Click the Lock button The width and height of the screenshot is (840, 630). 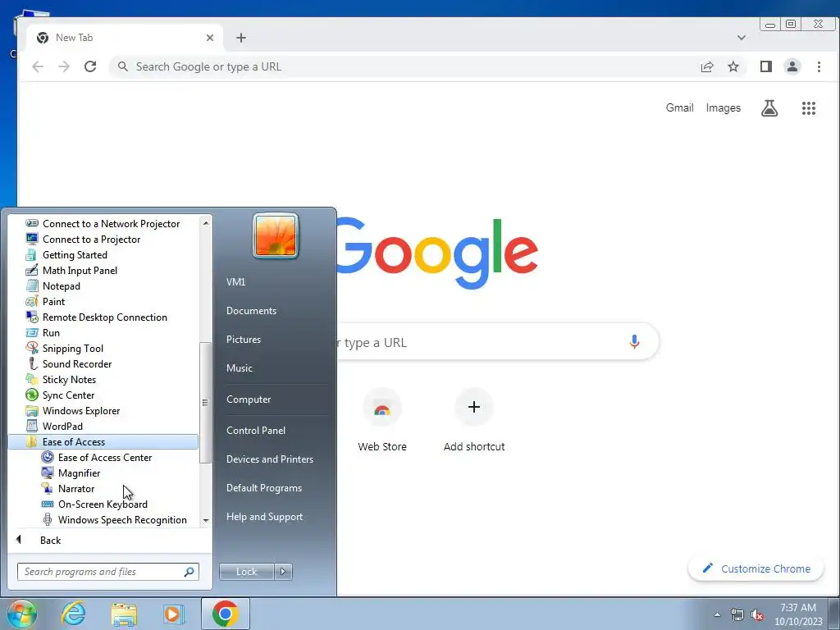tap(246, 572)
